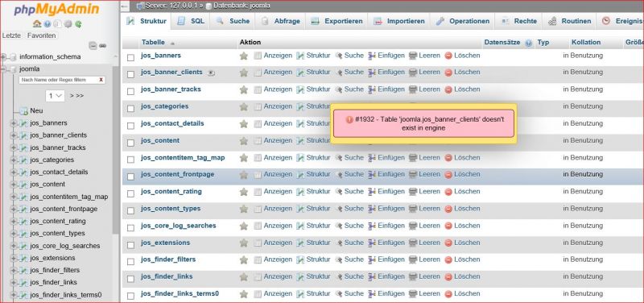This screenshot has height=303, width=644.
Task: Click the Struktur icon for jos_banner_tracks
Action: pyautogui.click(x=300, y=89)
